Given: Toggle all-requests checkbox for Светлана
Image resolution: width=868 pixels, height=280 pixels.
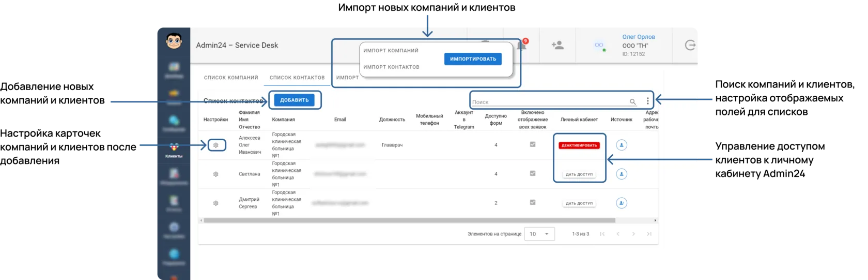Looking at the screenshot, I should 533,173.
